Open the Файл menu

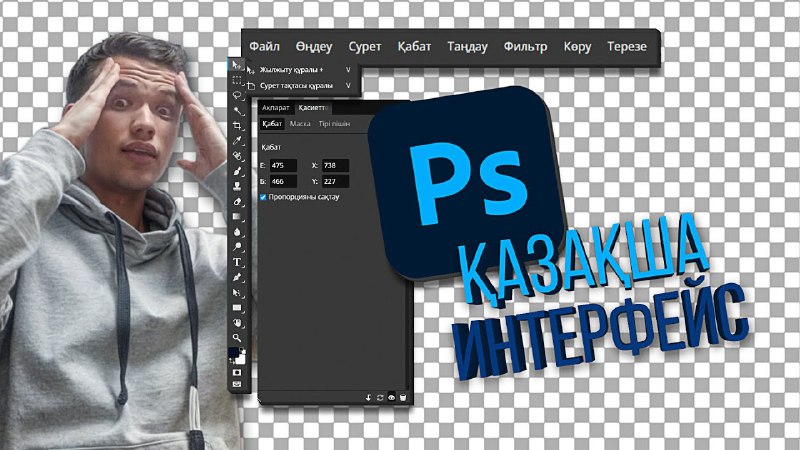[264, 46]
